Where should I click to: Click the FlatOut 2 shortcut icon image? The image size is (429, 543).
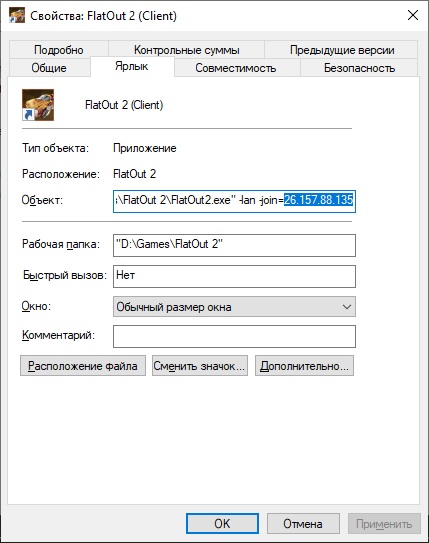pyautogui.click(x=38, y=105)
